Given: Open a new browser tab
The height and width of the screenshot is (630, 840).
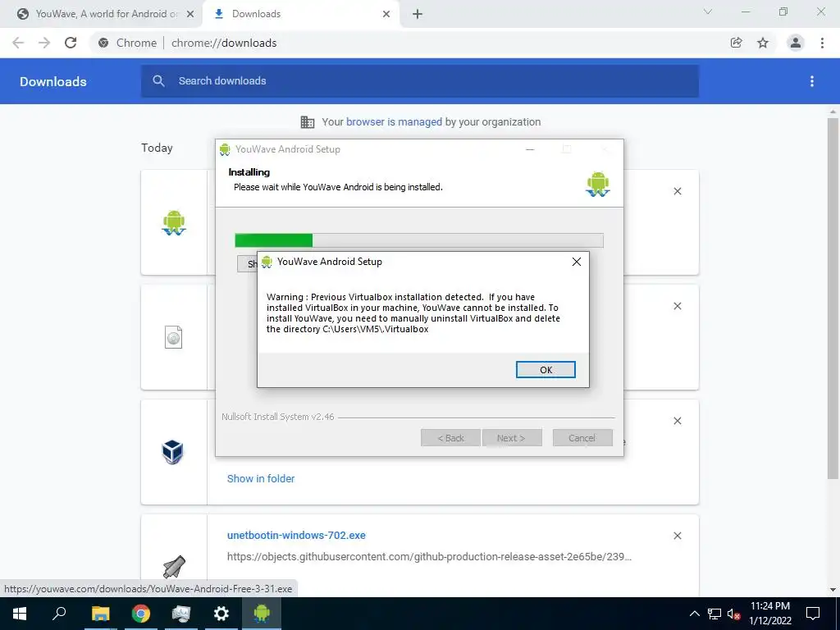Looking at the screenshot, I should (418, 15).
